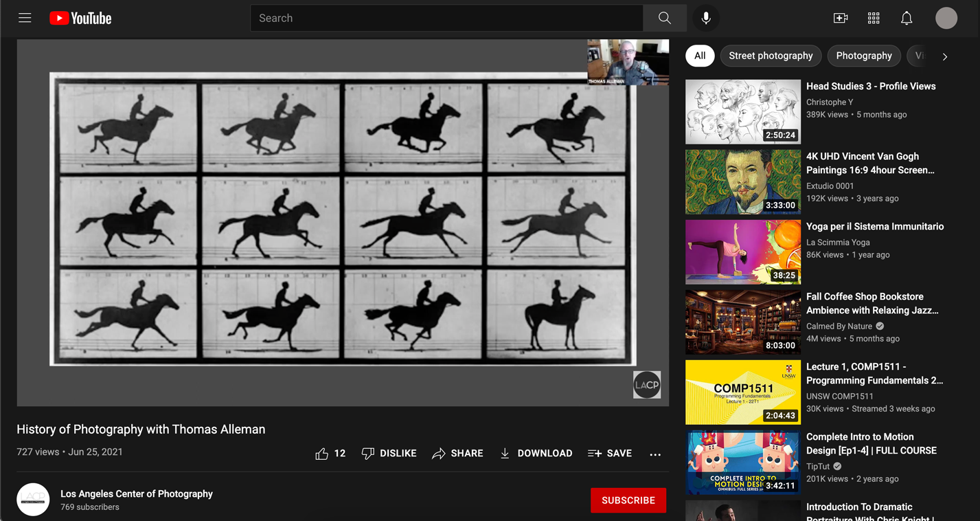Open Yoga per il Sistema Immunitario thumbnail
The width and height of the screenshot is (980, 521).
coord(743,252)
